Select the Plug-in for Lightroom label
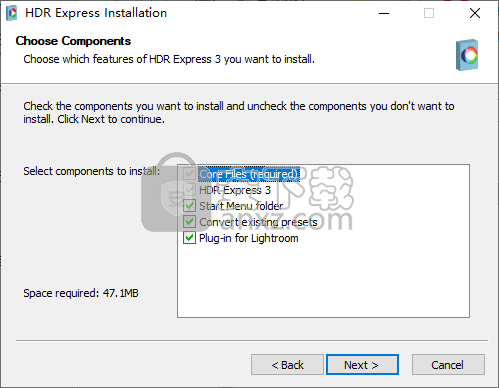This screenshot has width=499, height=388. pos(249,238)
